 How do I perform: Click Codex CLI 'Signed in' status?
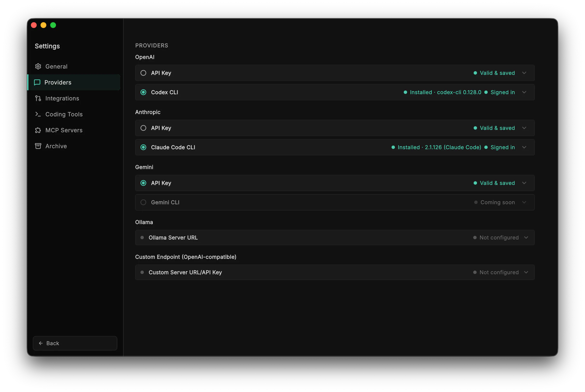500,92
